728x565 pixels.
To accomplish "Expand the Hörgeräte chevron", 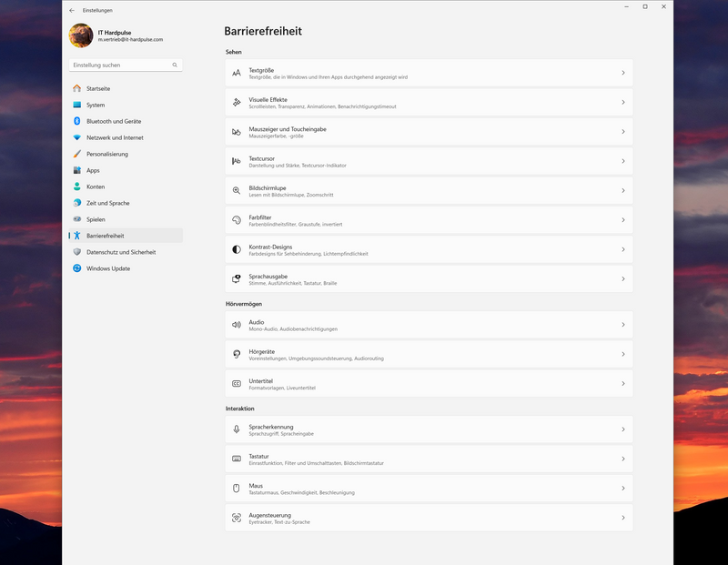I will tap(623, 354).
